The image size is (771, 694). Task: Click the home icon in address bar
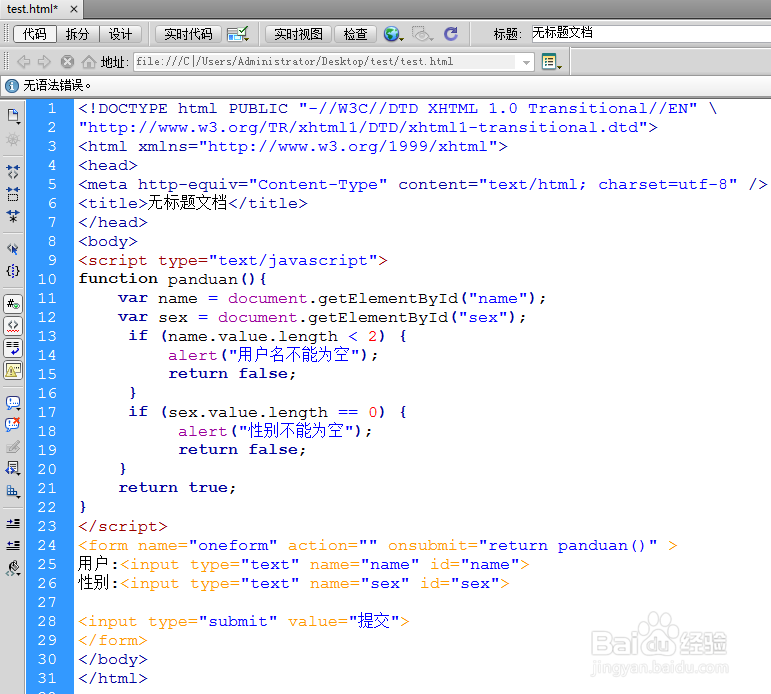tap(89, 61)
